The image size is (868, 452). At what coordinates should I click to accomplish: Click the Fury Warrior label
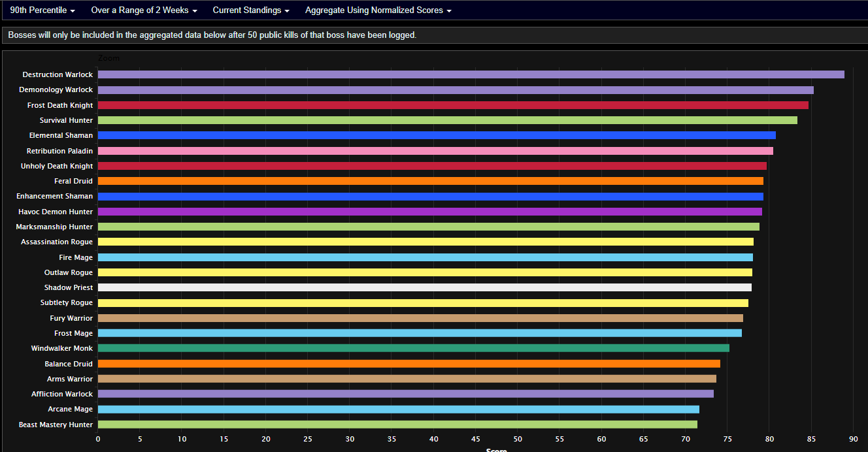[x=71, y=318]
